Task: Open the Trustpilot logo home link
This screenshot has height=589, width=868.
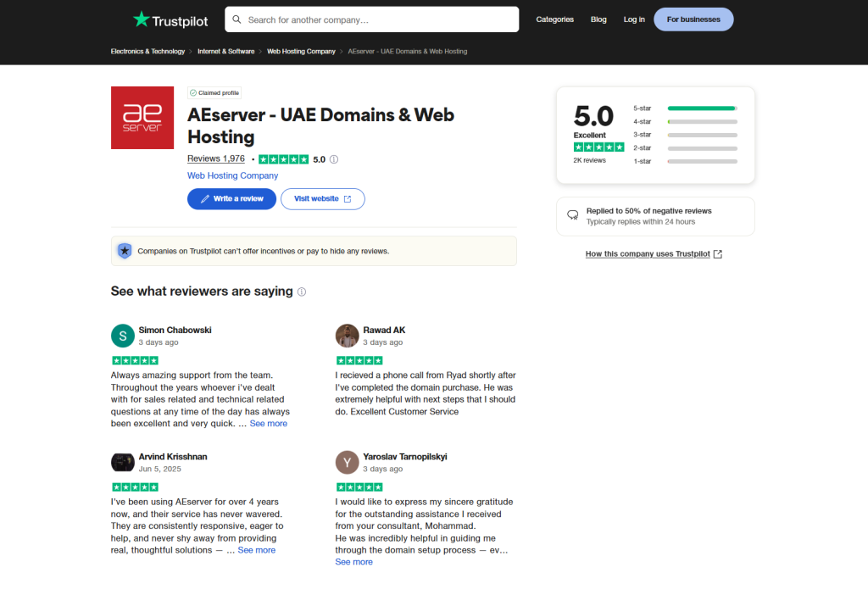Action: [x=170, y=20]
